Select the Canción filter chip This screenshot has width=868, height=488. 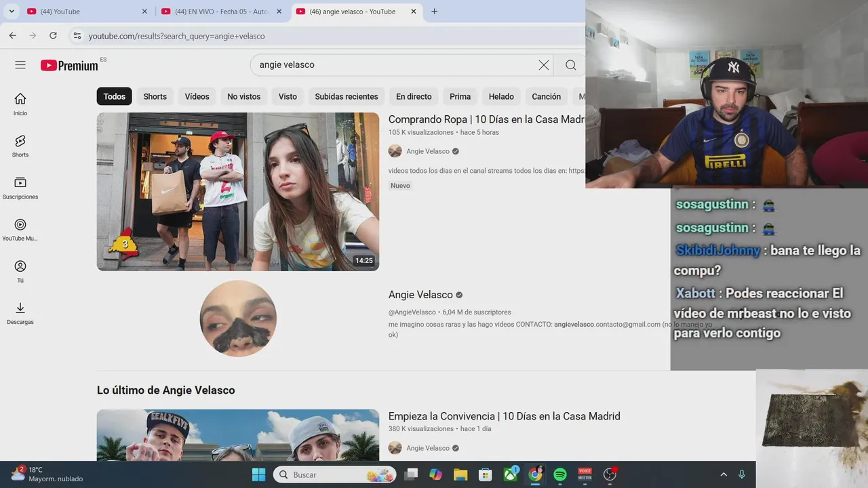(x=546, y=96)
